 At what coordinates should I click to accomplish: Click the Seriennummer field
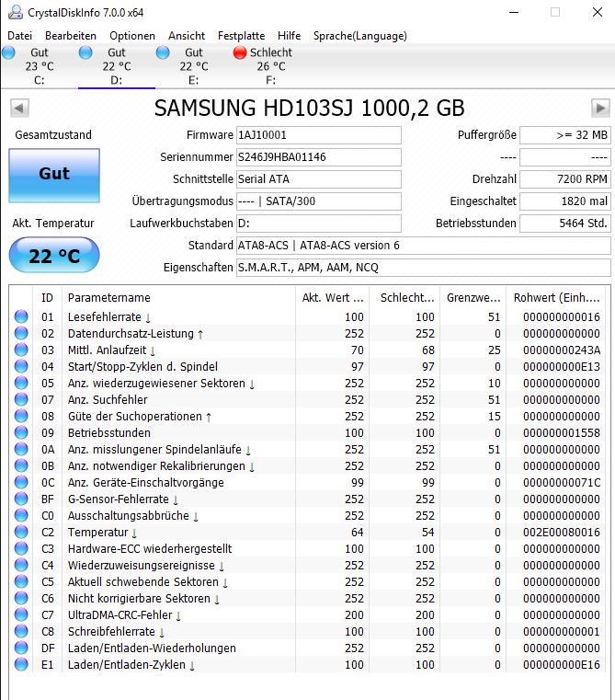tap(319, 157)
